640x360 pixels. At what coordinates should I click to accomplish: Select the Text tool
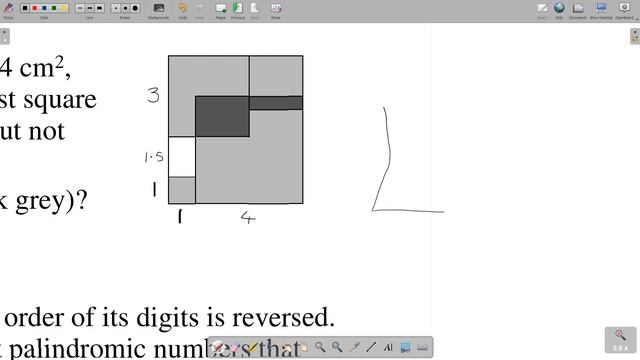click(388, 348)
